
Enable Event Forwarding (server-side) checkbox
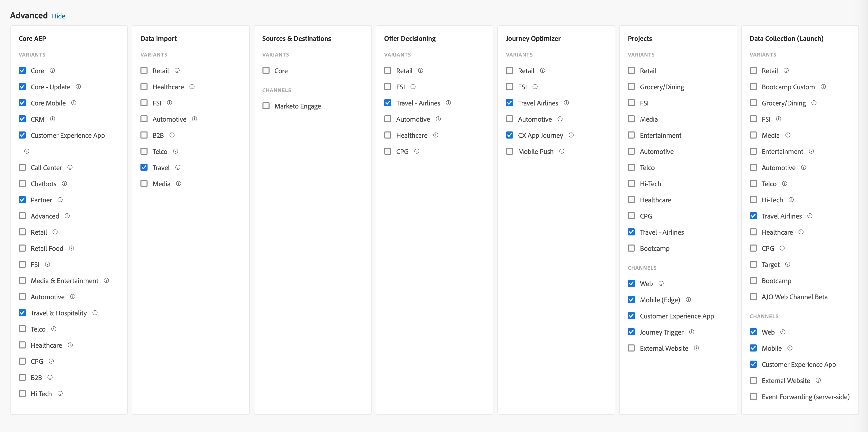[753, 396]
